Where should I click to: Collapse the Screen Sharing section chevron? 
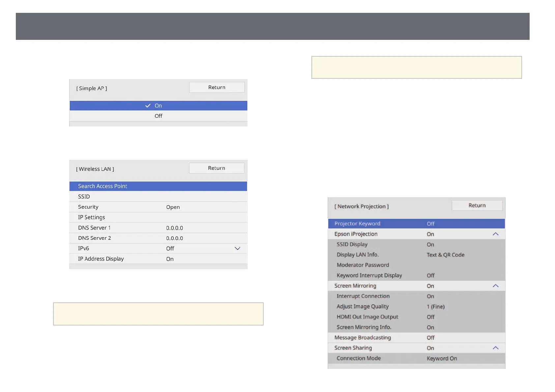(x=495, y=348)
